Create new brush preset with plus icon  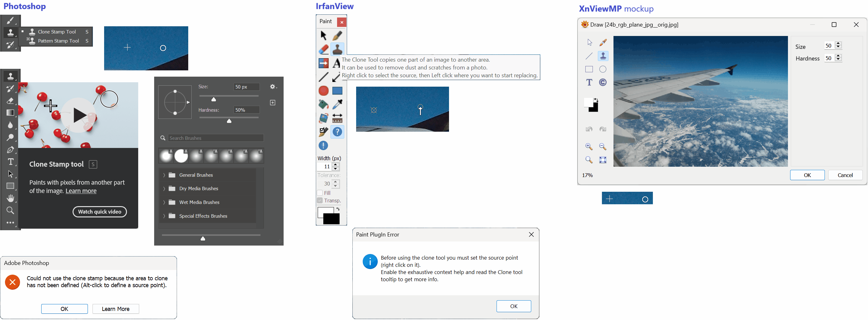[x=273, y=103]
